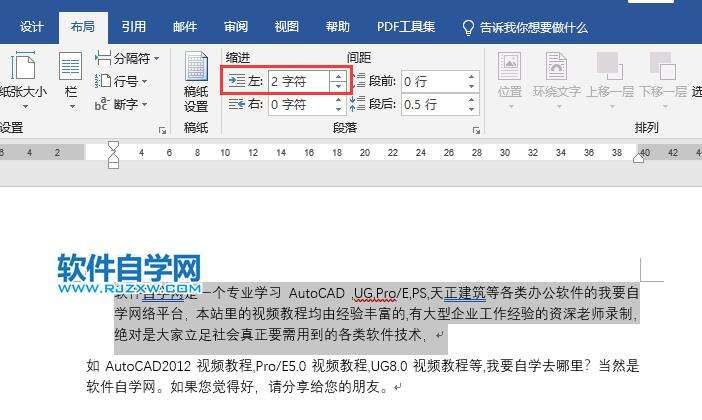The width and height of the screenshot is (702, 420).
Task: Click the left indent square marker on ruler
Action: 113,164
